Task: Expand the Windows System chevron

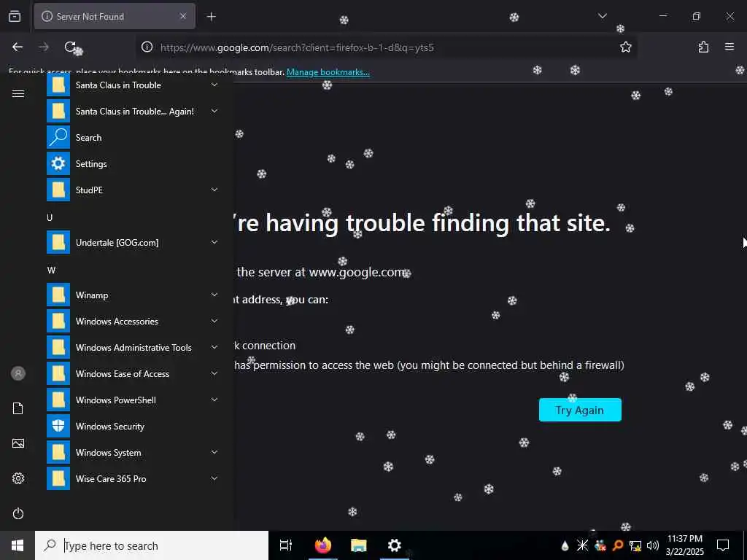Action: 214,452
